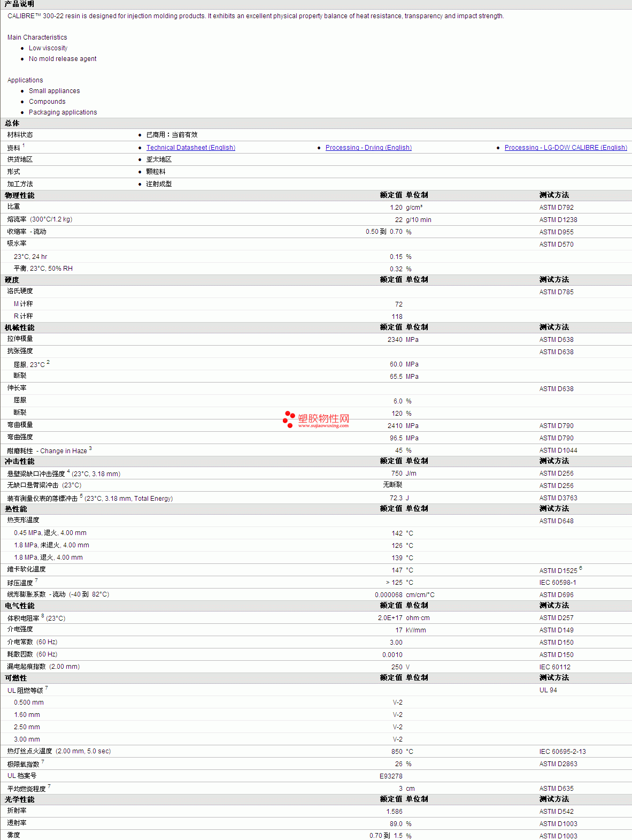Click the 2410 MPa flexural modulus value

click(403, 426)
